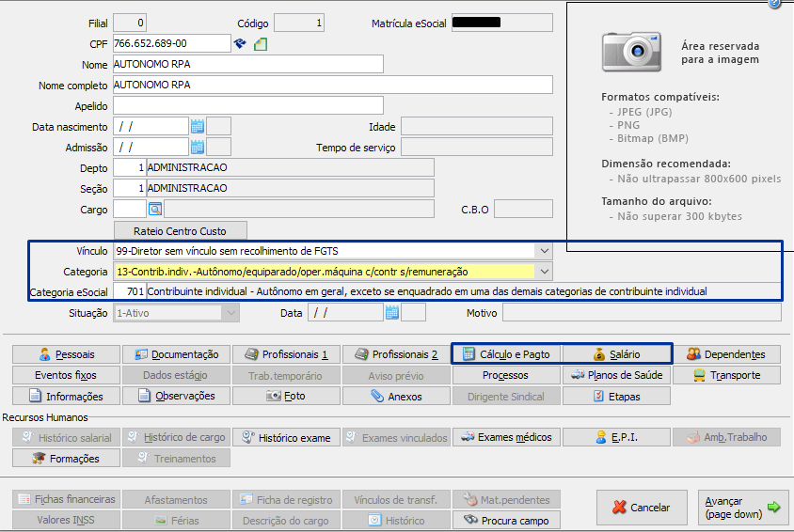Screen dimensions: 794x532
Task: Open Eventos fixos
Action: point(67,375)
